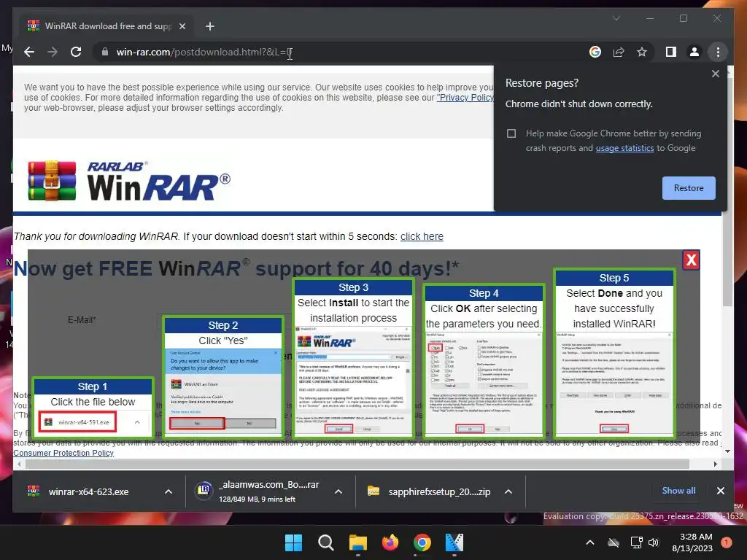This screenshot has width=747, height=560.
Task: Click the WinRAR logo
Action: [x=128, y=181]
